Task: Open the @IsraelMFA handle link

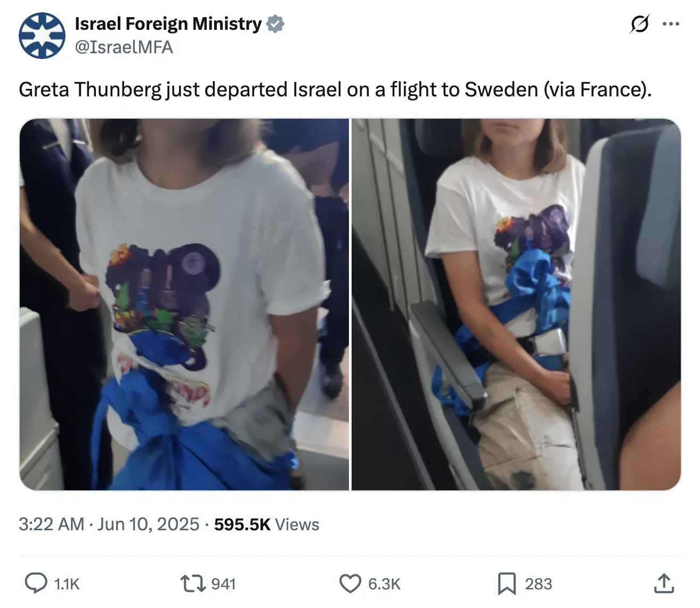Action: tap(124, 47)
